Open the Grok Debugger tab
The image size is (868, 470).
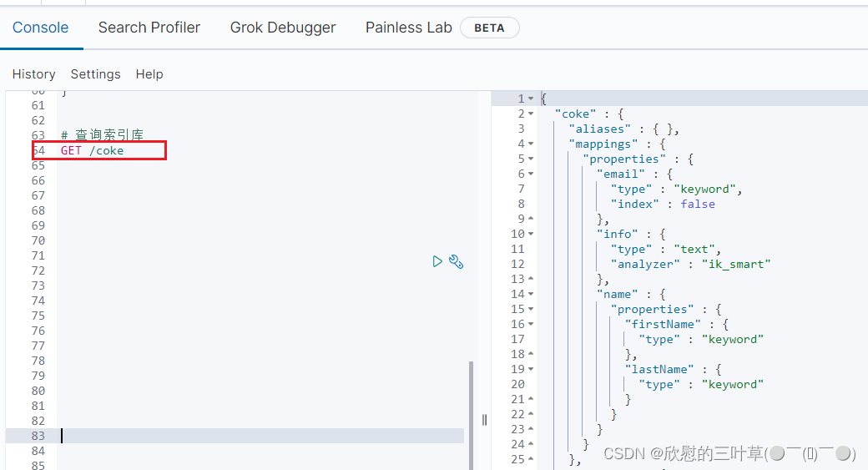283,28
